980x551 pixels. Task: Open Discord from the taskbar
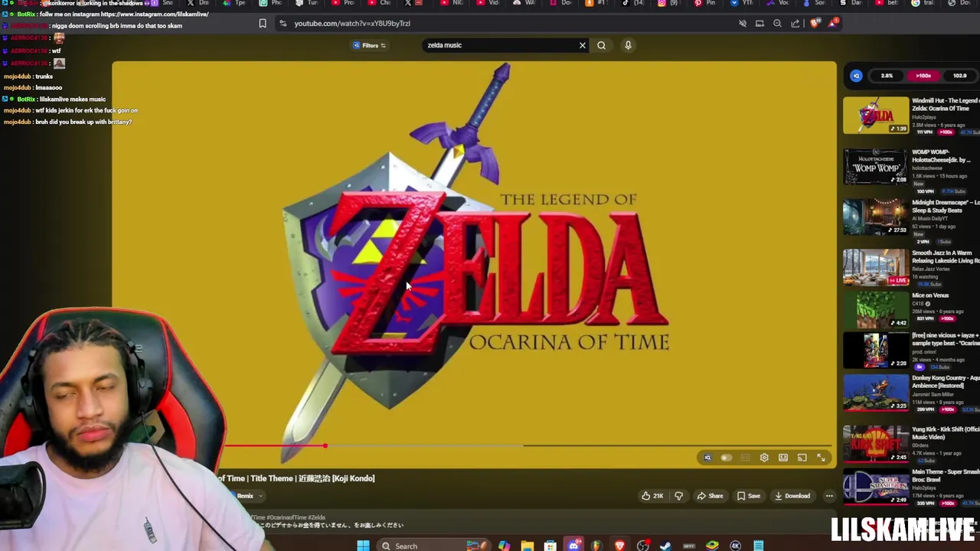(x=573, y=546)
